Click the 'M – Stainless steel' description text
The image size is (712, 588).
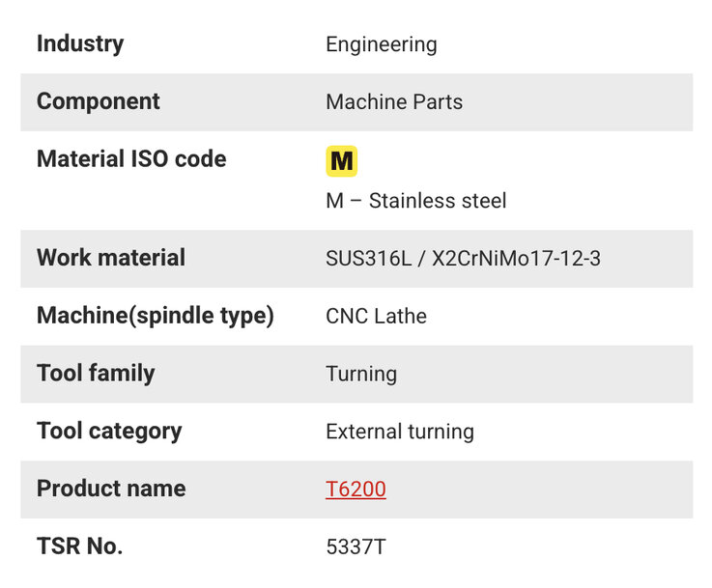pos(415,201)
